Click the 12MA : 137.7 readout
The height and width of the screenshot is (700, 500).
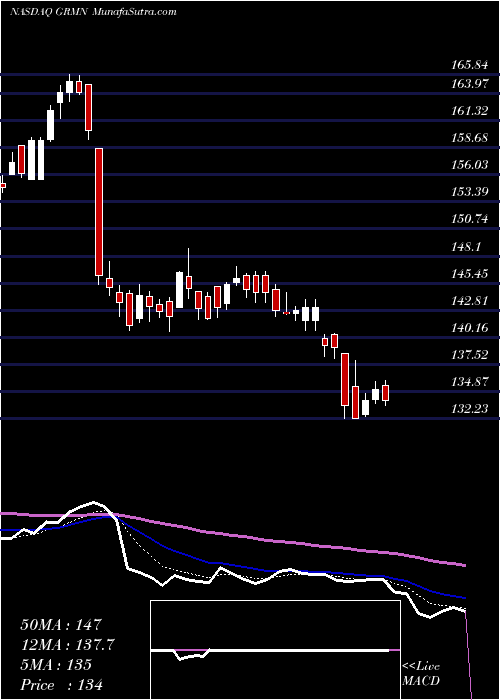point(68,645)
